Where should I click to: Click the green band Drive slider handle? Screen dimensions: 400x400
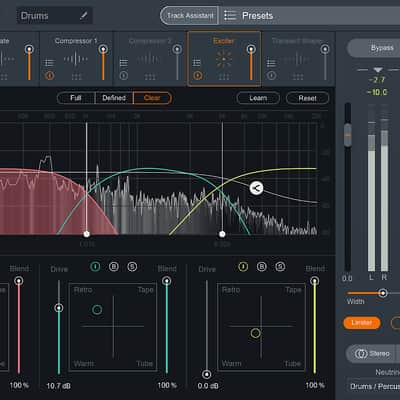coord(59,308)
